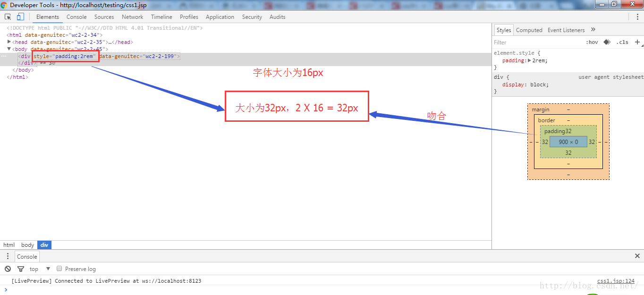Click the margin label in box model
Viewport: 644px width, 295px height.
541,110
